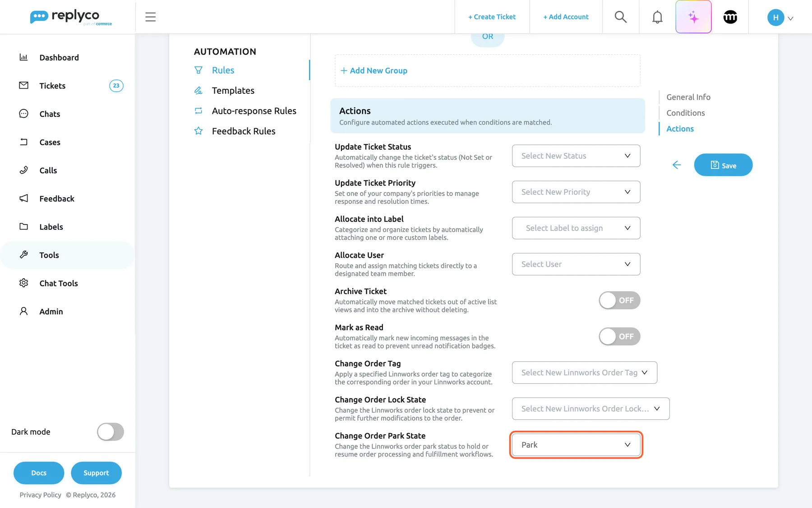Viewport: 812px width, 508px height.
Task: Click the Save button
Action: click(723, 165)
